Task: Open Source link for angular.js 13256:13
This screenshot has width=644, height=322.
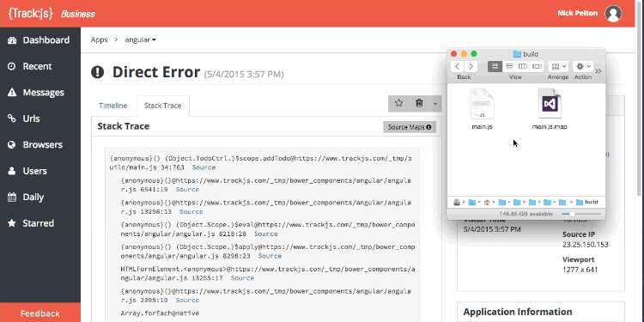Action: 191,211
